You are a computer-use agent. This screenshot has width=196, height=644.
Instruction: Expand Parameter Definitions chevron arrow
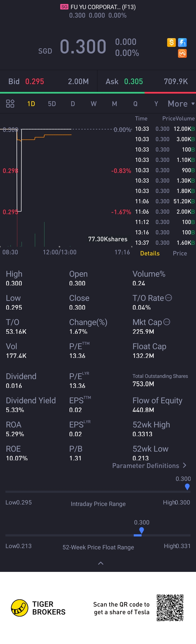(185, 465)
